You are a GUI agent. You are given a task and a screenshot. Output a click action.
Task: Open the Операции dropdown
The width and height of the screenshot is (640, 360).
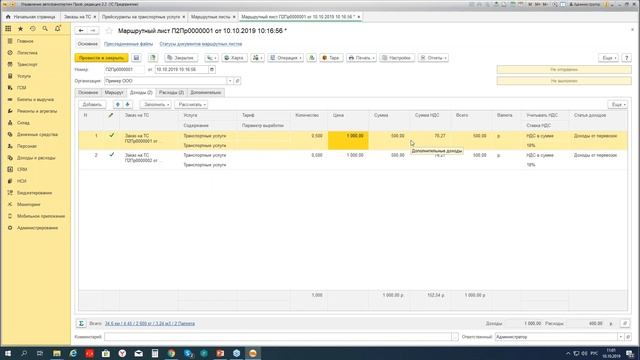coord(286,58)
